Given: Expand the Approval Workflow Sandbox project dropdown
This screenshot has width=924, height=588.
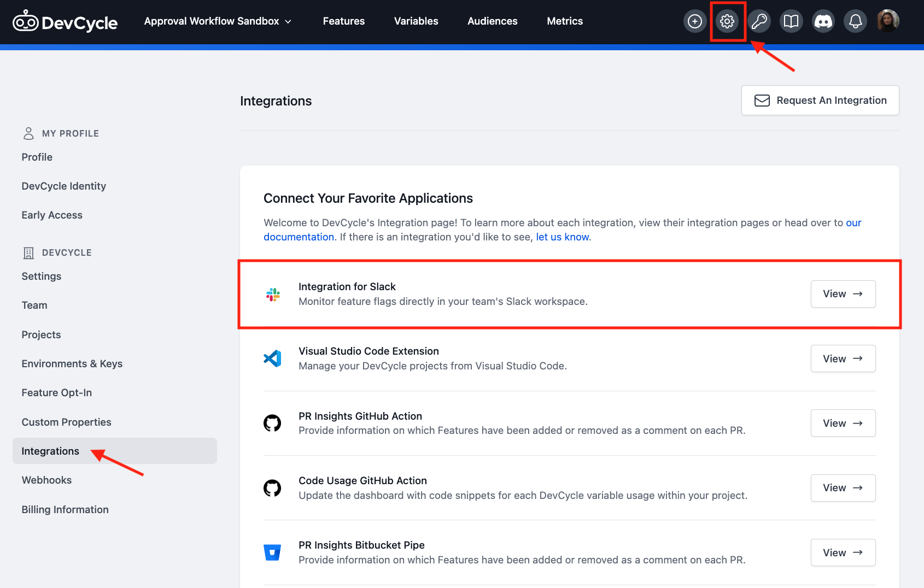Looking at the screenshot, I should click(x=218, y=21).
